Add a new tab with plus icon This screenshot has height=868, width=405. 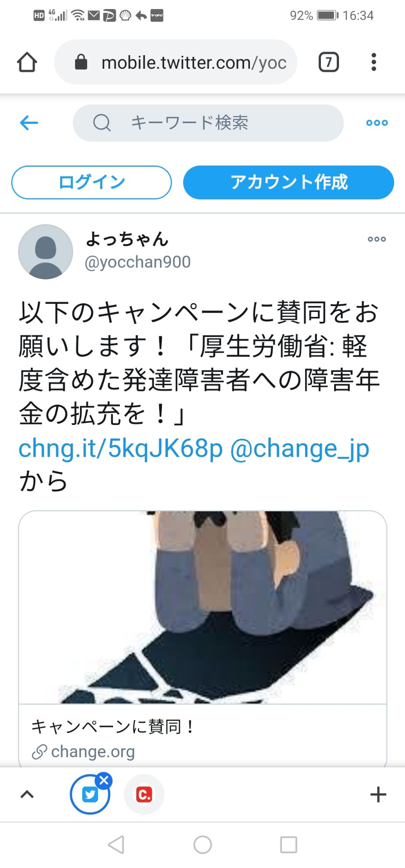(378, 794)
